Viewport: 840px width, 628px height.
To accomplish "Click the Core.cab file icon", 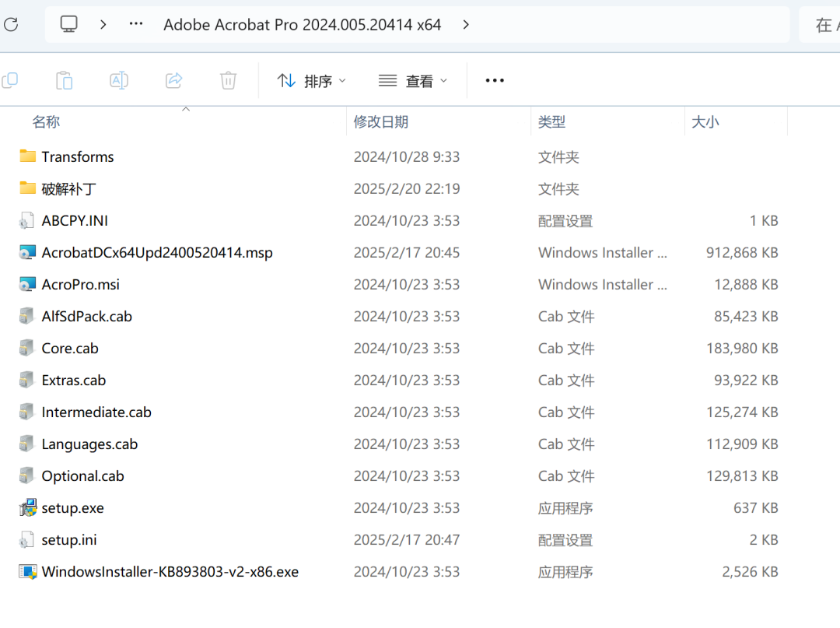I will click(26, 348).
